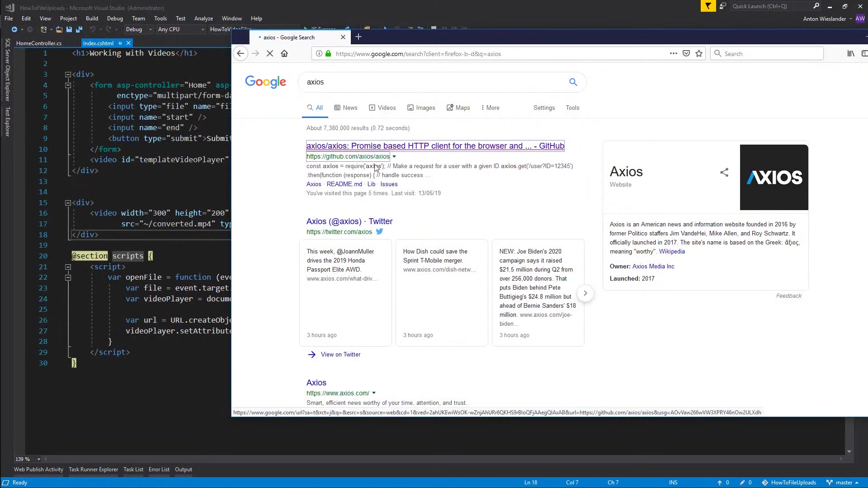Open the Analyze menu
This screenshot has height=488, width=868.
click(203, 19)
